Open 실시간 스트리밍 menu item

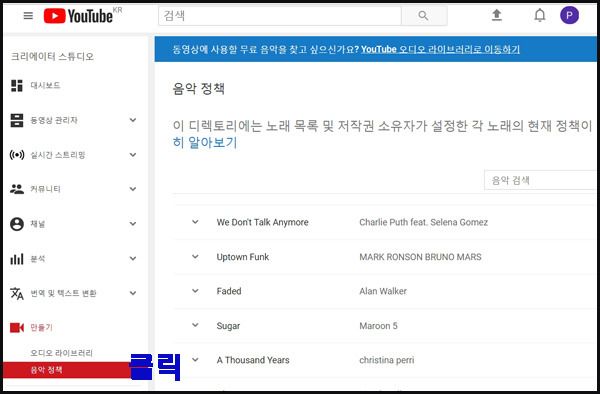(58, 155)
